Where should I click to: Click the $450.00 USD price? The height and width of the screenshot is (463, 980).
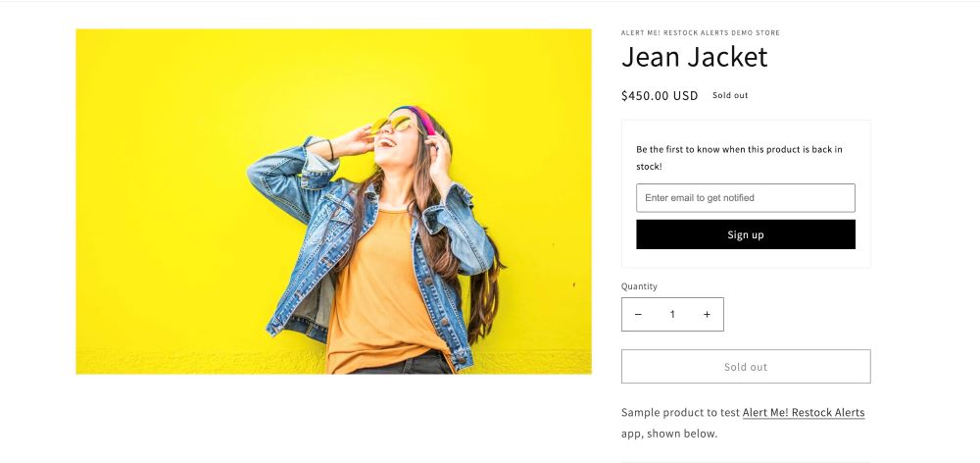660,96
